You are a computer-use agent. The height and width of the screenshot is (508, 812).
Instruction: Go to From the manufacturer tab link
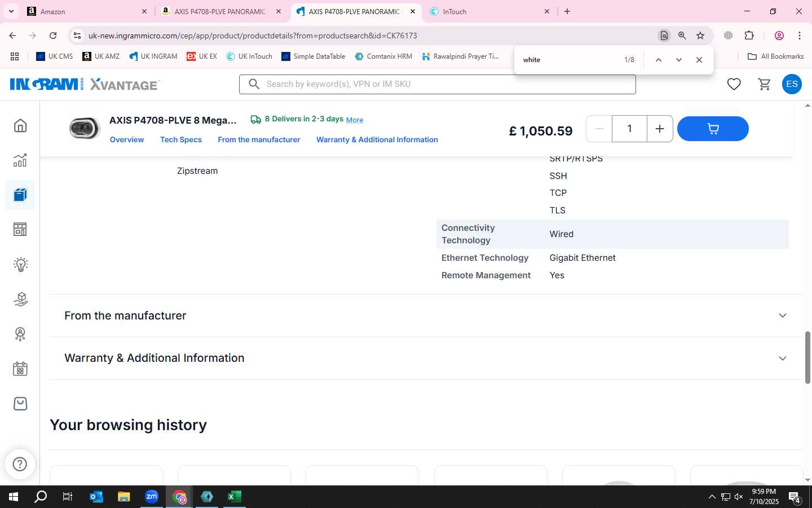tap(259, 139)
